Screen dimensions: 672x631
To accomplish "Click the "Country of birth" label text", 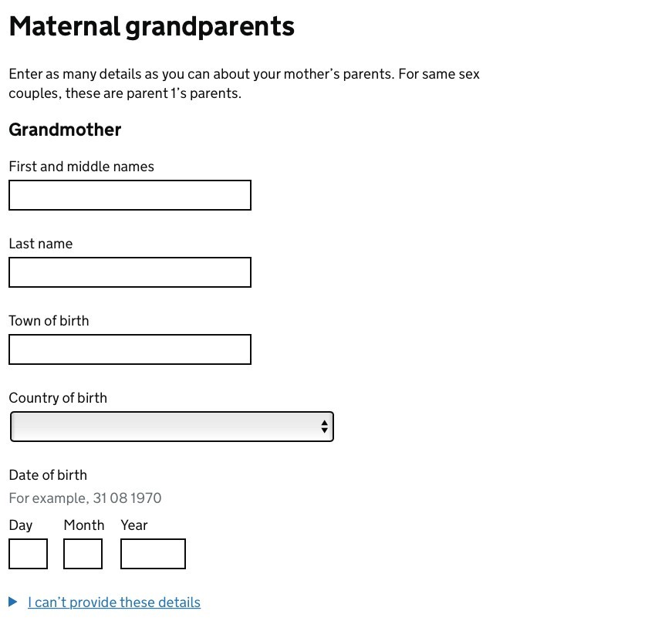I will point(58,398).
